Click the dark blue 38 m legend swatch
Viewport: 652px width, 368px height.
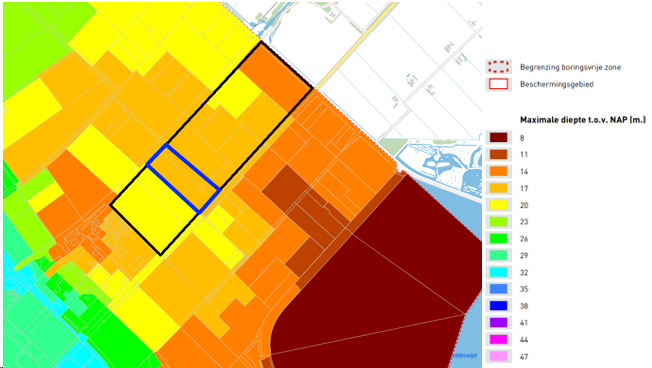tap(498, 306)
